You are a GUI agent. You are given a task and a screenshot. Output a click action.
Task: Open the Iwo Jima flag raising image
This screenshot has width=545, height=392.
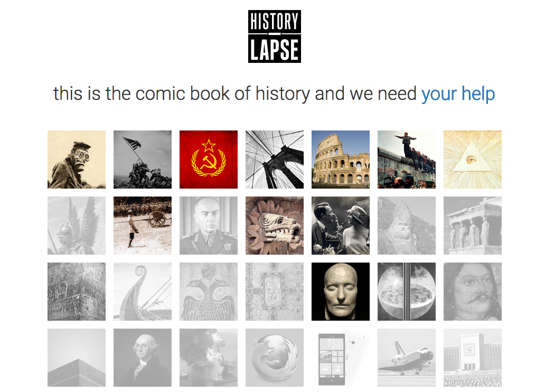[143, 160]
